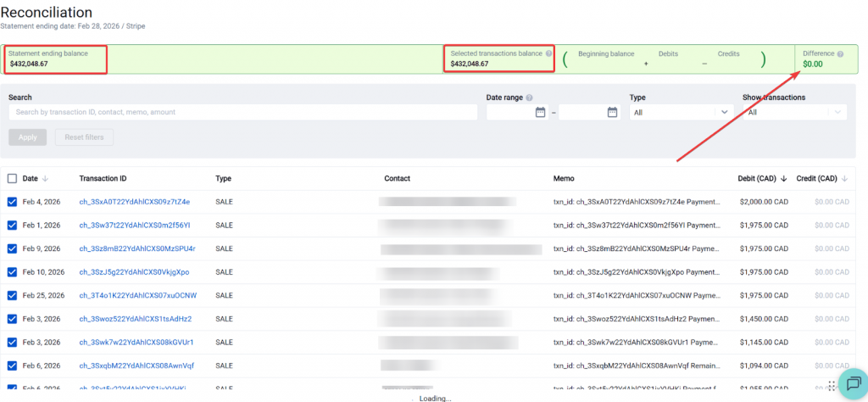Open transaction ch_3SxqbM22YdAhlCXS08AwnVqf

point(136,366)
